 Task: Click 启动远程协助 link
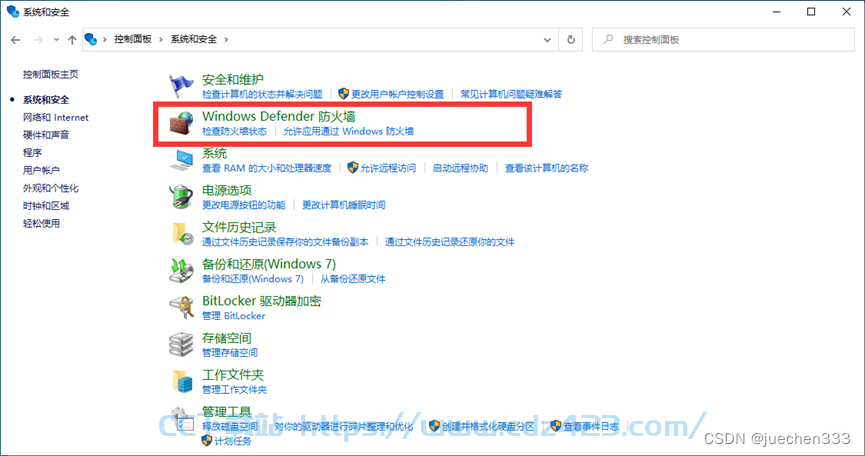tap(461, 168)
